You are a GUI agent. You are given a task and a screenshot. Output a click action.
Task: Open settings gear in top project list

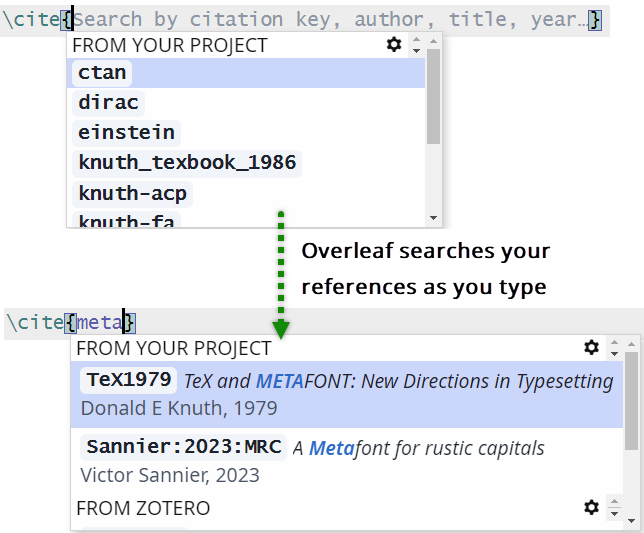pos(394,45)
